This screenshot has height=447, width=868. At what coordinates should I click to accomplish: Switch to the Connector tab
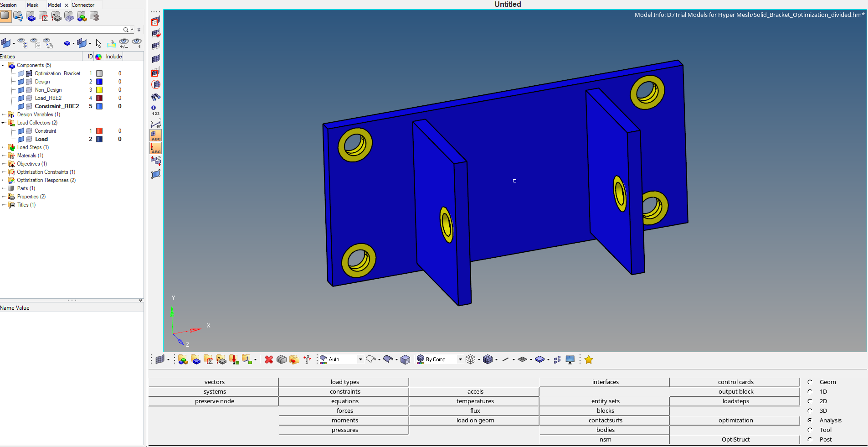(x=83, y=5)
